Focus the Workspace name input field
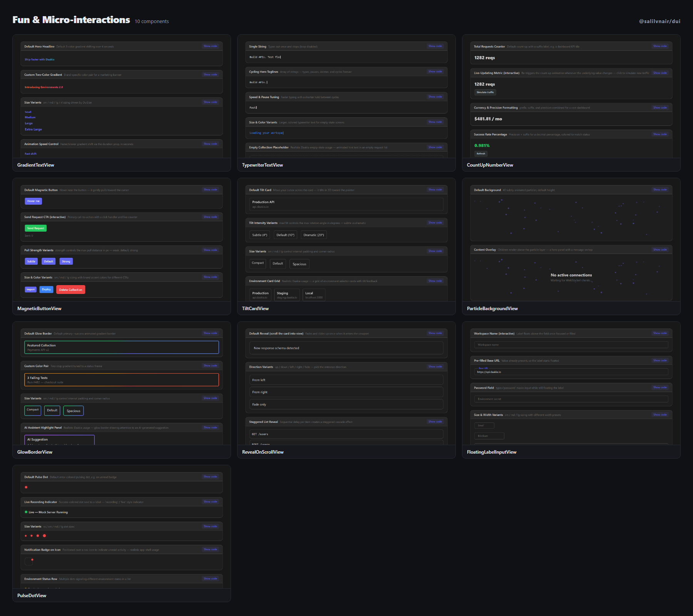This screenshot has height=616, width=693. 571,345
